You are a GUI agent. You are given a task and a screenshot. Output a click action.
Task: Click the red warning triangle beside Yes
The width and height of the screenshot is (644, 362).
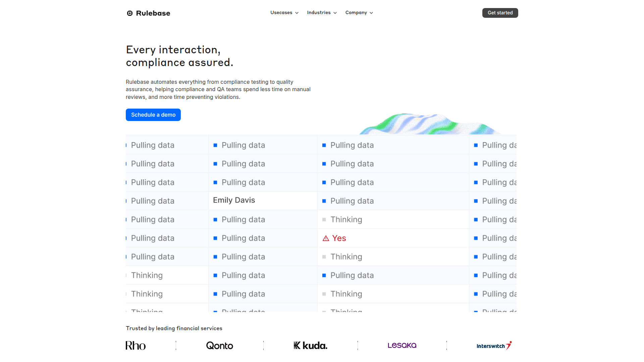[x=326, y=238]
